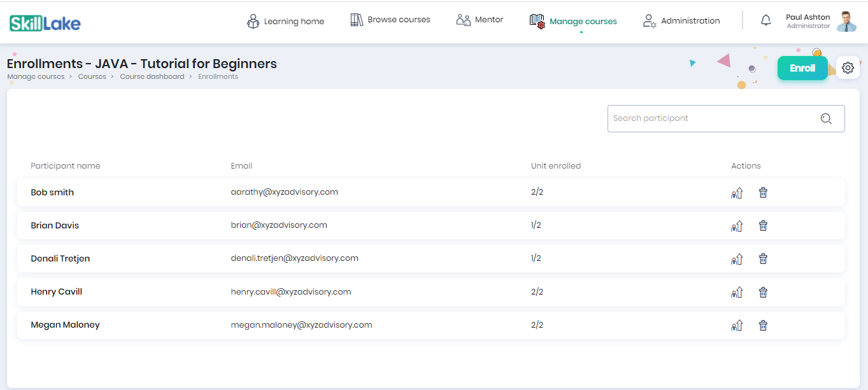Open the page settings gear

(x=848, y=67)
